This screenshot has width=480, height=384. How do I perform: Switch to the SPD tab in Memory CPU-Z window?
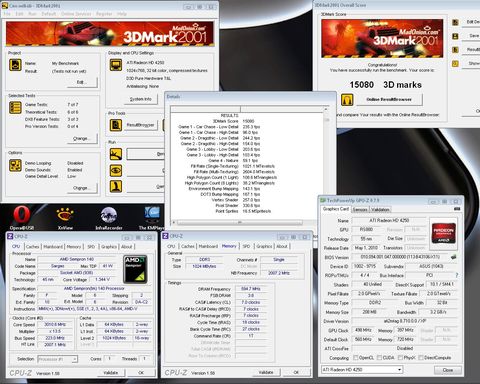[x=246, y=246]
